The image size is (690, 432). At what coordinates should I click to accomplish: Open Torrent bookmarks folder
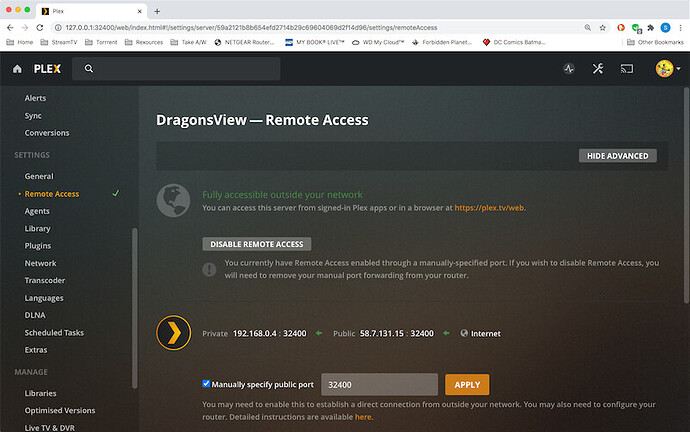click(101, 42)
